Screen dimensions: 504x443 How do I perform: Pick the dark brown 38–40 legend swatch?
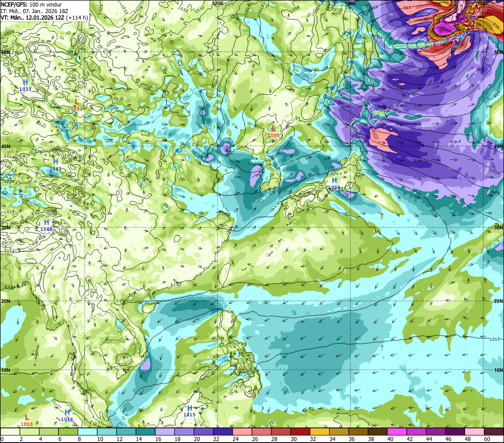tap(377, 432)
